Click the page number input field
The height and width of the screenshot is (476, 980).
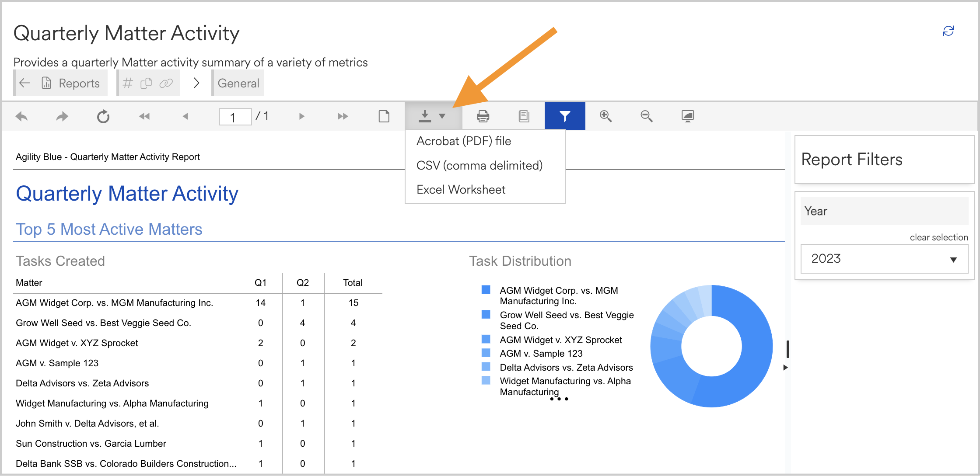235,117
